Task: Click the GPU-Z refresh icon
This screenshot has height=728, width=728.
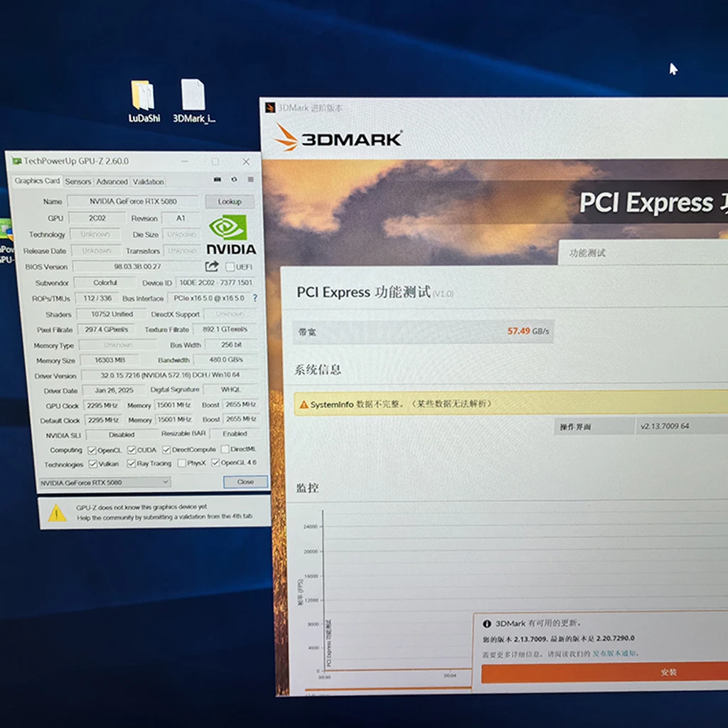Action: (x=234, y=180)
